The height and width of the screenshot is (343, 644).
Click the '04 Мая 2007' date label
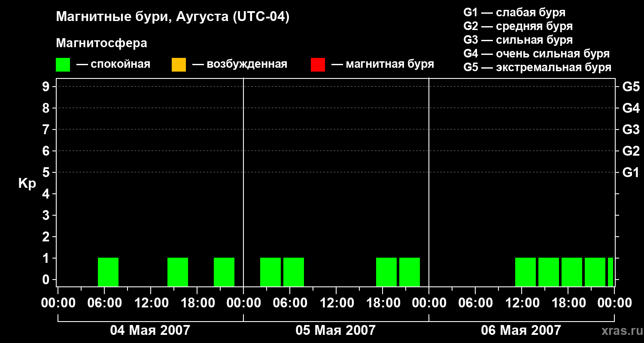(x=150, y=330)
